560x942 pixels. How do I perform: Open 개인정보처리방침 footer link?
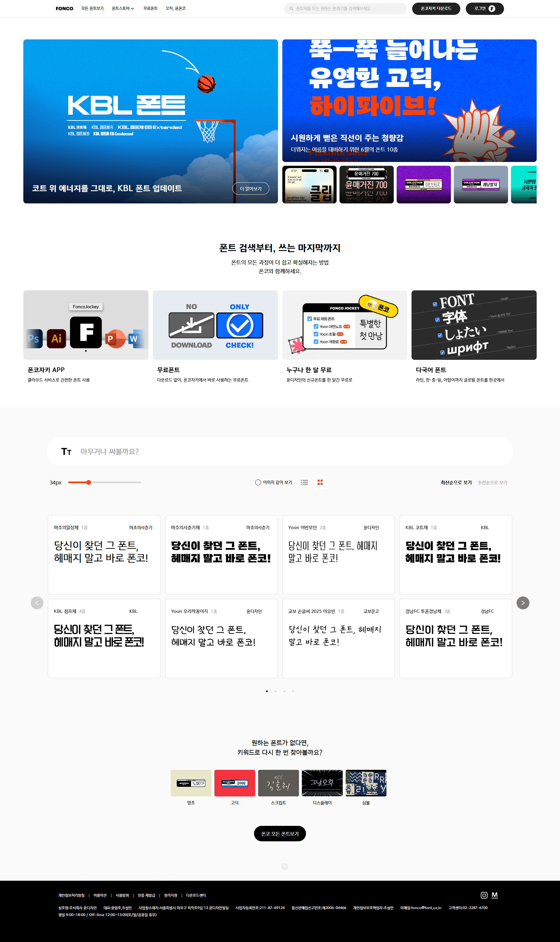pos(71,895)
